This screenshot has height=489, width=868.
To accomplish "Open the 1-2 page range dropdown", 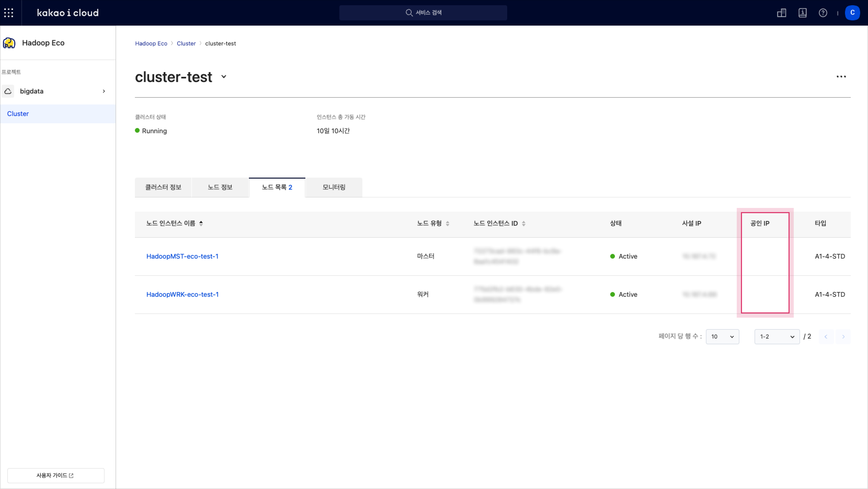I will pos(777,336).
